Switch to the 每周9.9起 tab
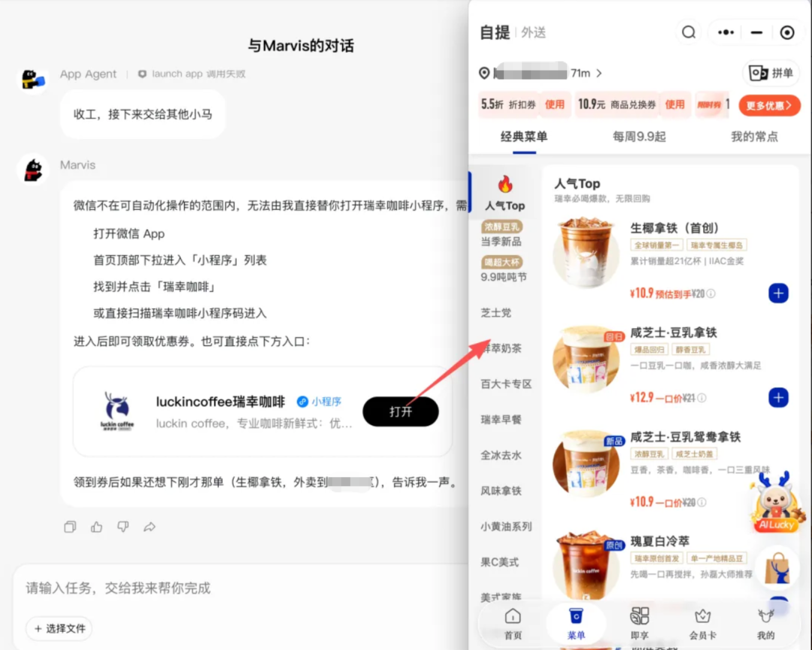Image resolution: width=812 pixels, height=650 pixels. pos(639,137)
